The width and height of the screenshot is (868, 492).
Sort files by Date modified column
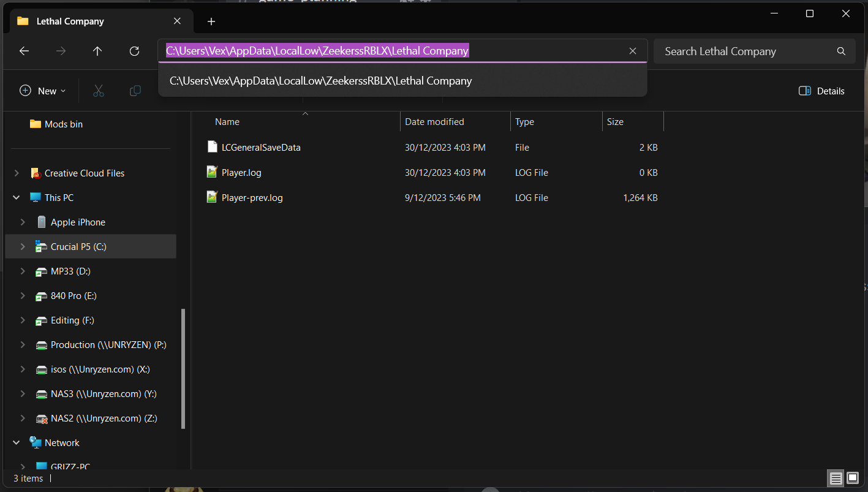434,122
